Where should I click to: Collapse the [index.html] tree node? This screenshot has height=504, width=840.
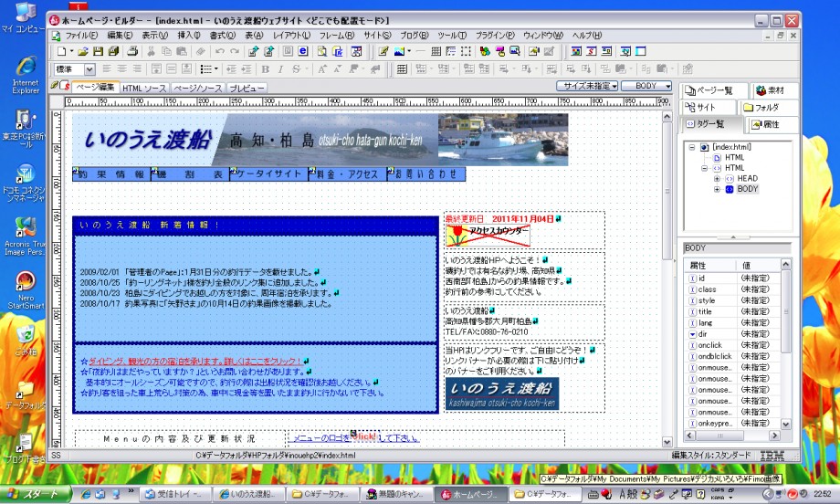pyautogui.click(x=691, y=147)
